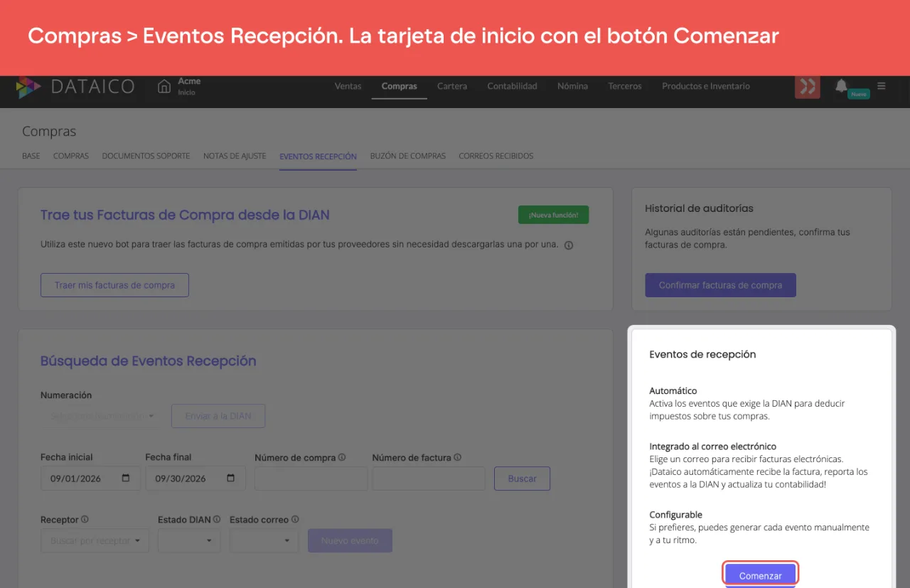Focus the Número de factura input field
Screen dimensions: 910x588
pyautogui.click(x=429, y=479)
